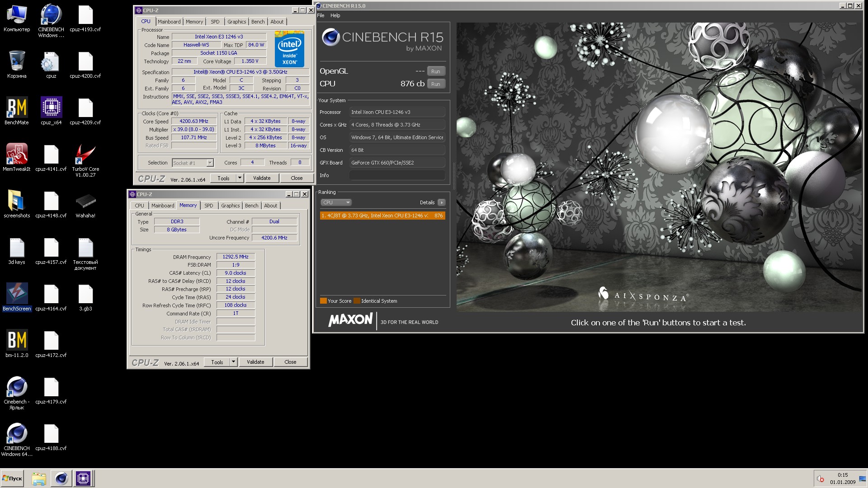Open the Корзина recycle bin icon

[x=17, y=65]
